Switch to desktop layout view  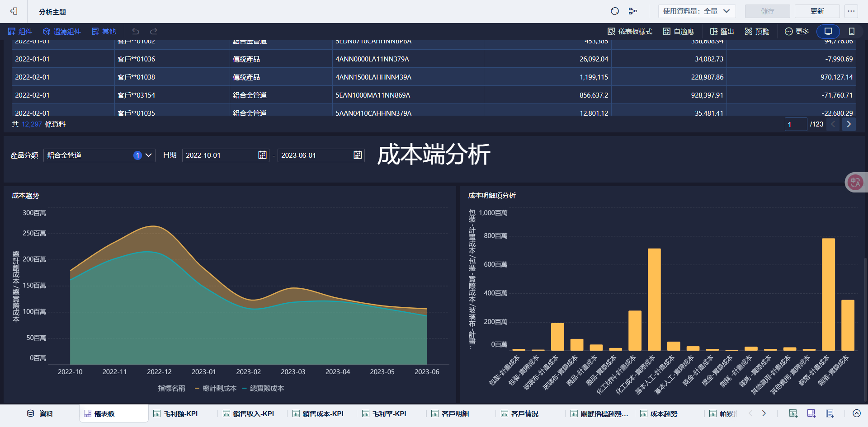(828, 31)
